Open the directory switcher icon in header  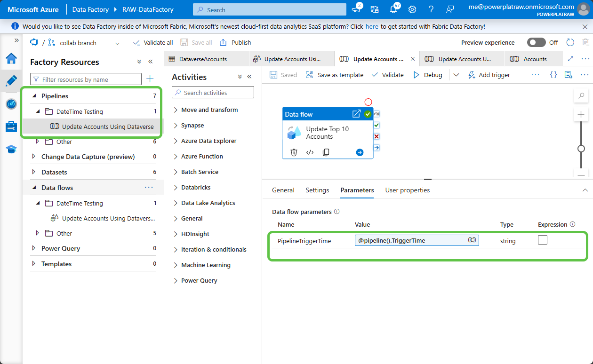375,9
